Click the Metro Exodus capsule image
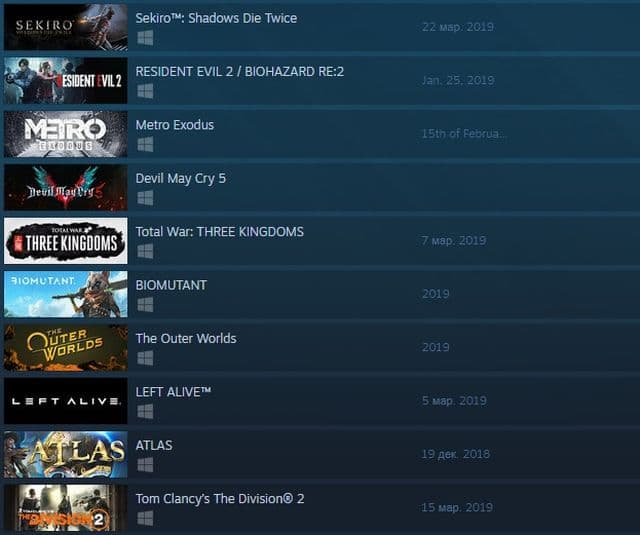This screenshot has height=535, width=640. 66,134
